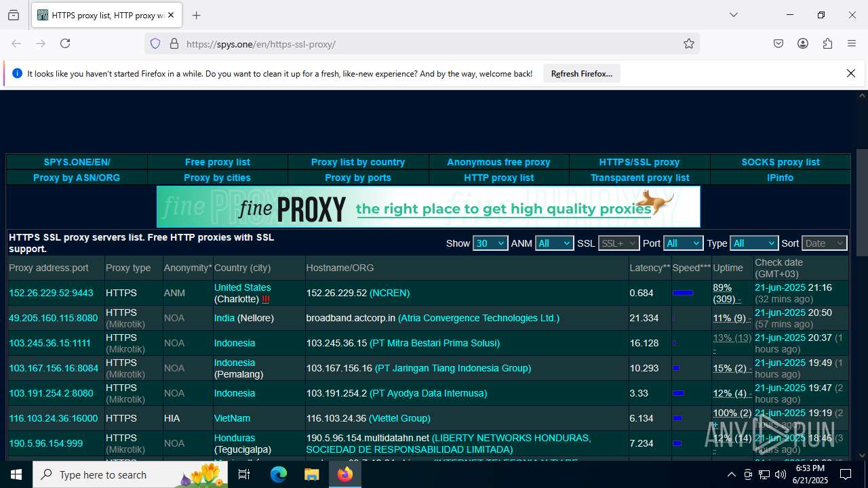Open File Explorer from taskbar
Image resolution: width=868 pixels, height=488 pixels.
311,474
